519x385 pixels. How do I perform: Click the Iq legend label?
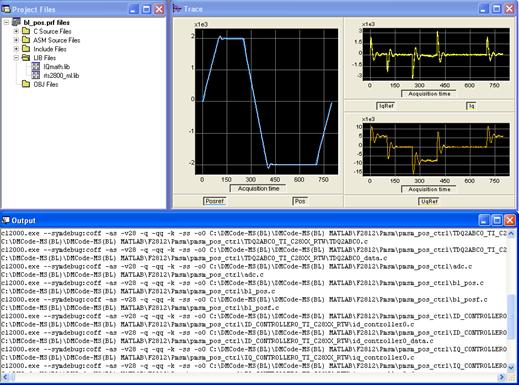(471, 106)
